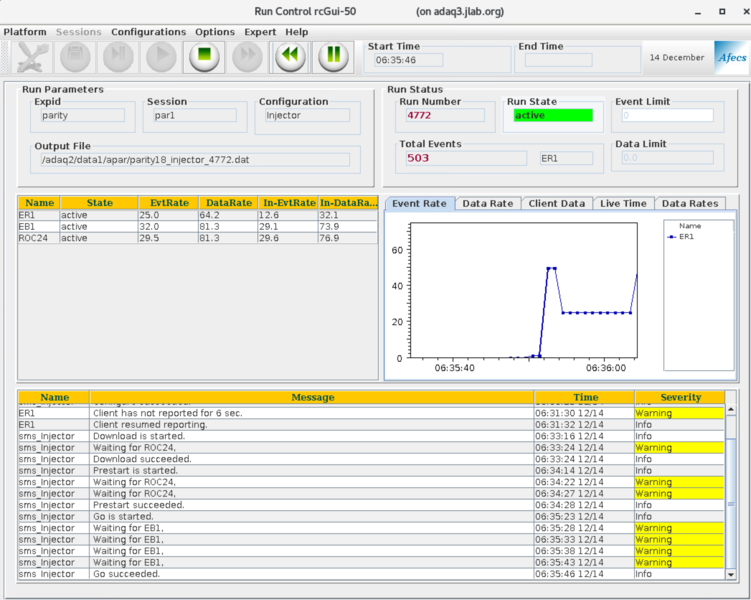Open the Help menu

[296, 32]
